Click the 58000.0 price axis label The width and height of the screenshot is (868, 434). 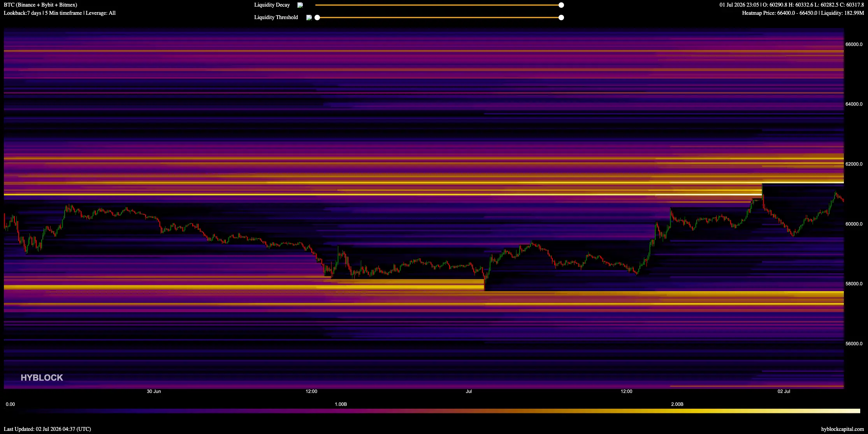pos(854,284)
